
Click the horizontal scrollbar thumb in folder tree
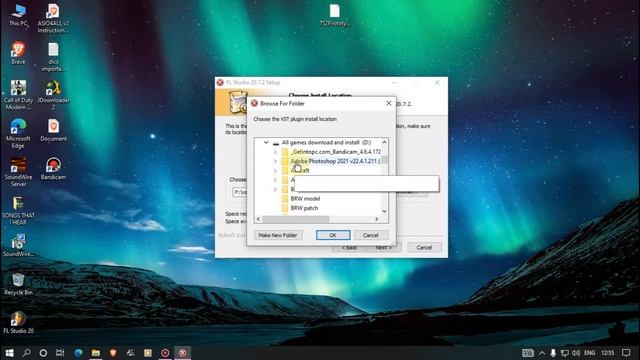(x=296, y=219)
